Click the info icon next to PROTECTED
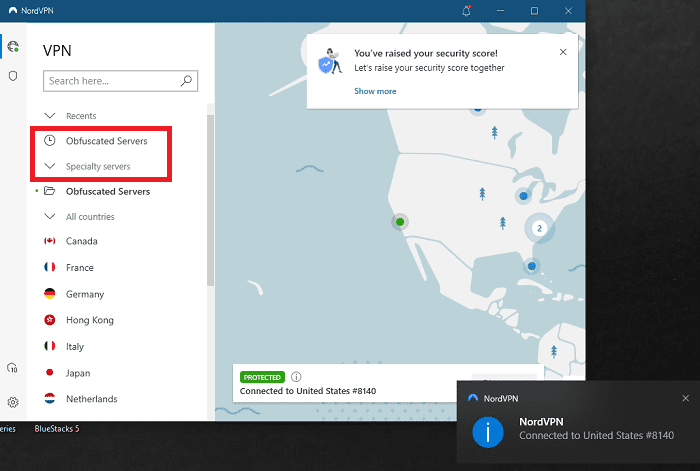This screenshot has width=700, height=471. point(296,377)
